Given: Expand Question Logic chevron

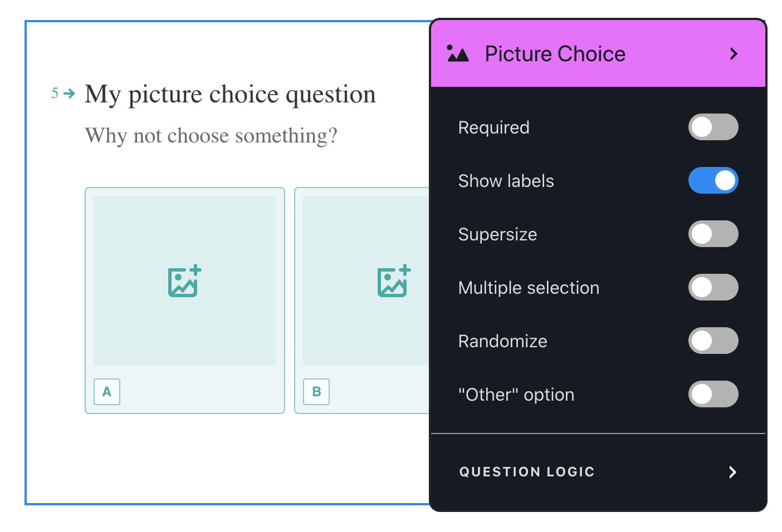Looking at the screenshot, I should tap(732, 472).
